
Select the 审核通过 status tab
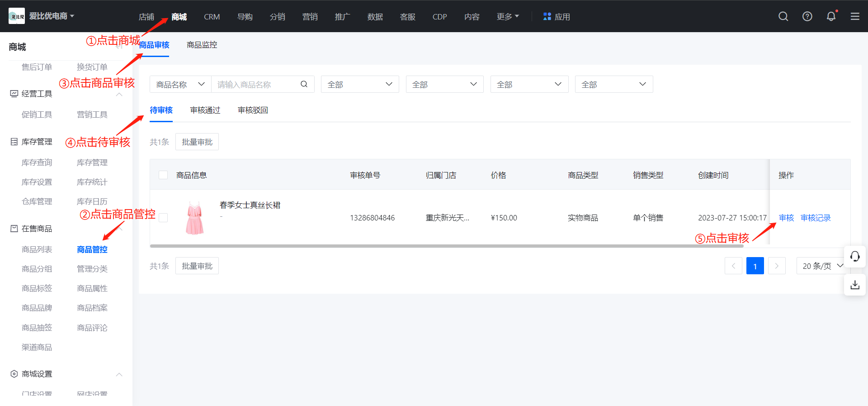tap(205, 110)
